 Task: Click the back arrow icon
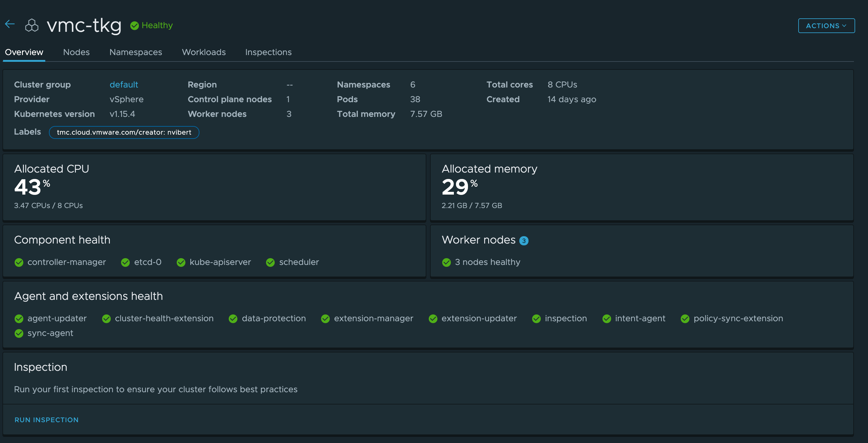coord(10,24)
